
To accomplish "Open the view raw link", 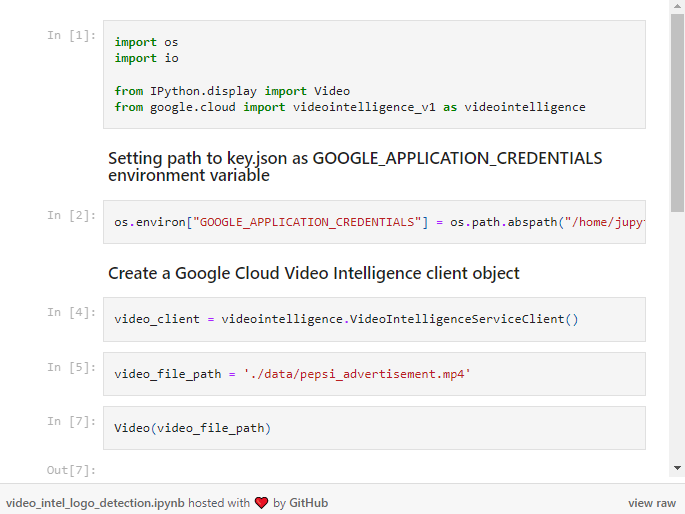I will (652, 503).
